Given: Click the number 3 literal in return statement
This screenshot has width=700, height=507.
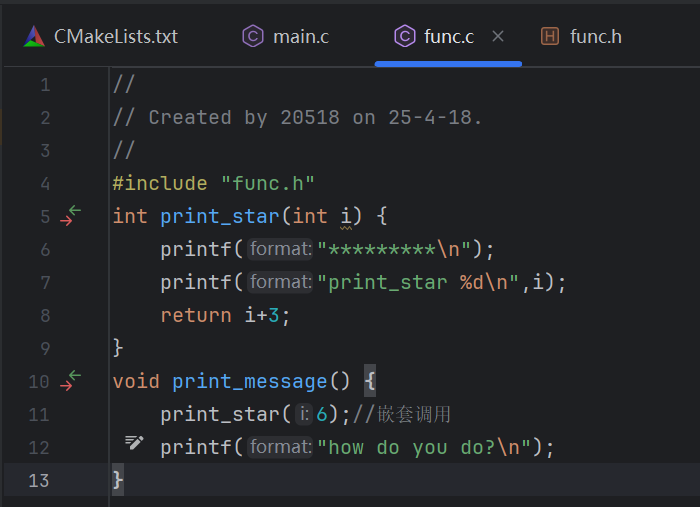Looking at the screenshot, I should pos(274,316).
